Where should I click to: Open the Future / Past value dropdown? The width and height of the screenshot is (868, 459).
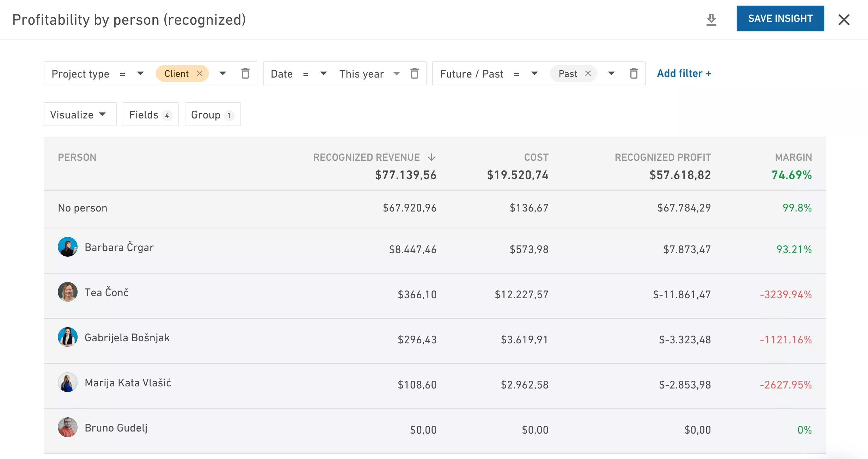611,73
